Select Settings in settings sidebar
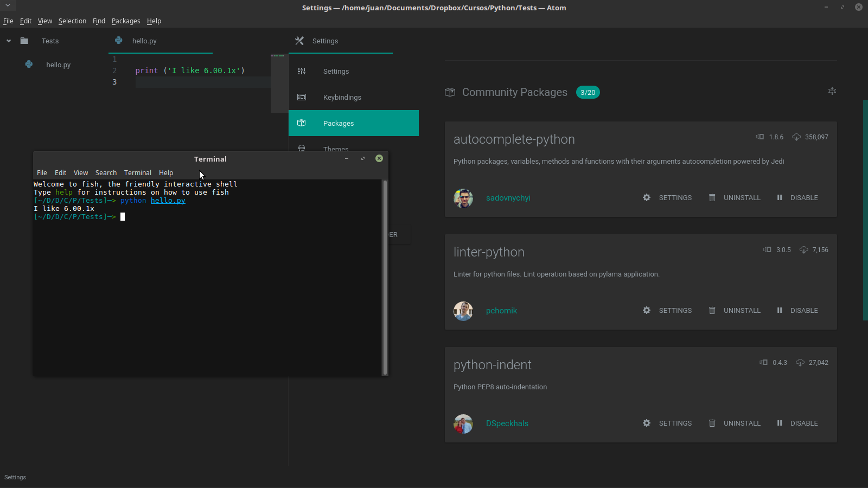 click(354, 71)
